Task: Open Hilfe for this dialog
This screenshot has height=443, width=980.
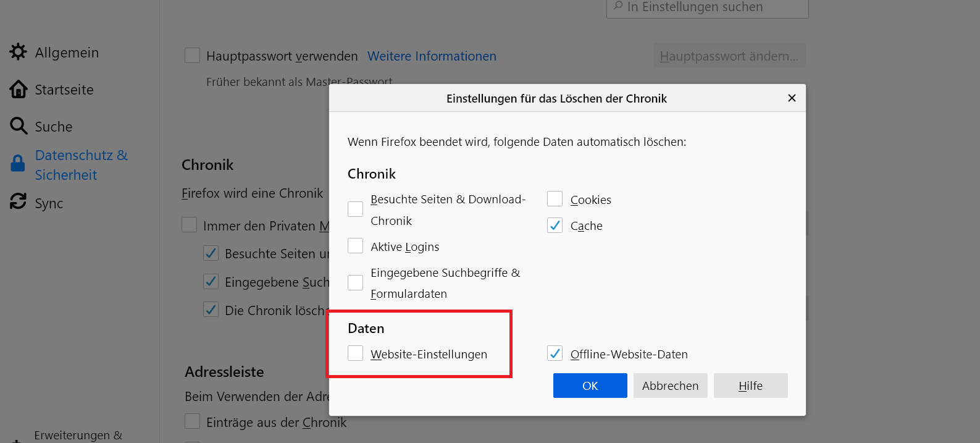Action: click(x=750, y=386)
